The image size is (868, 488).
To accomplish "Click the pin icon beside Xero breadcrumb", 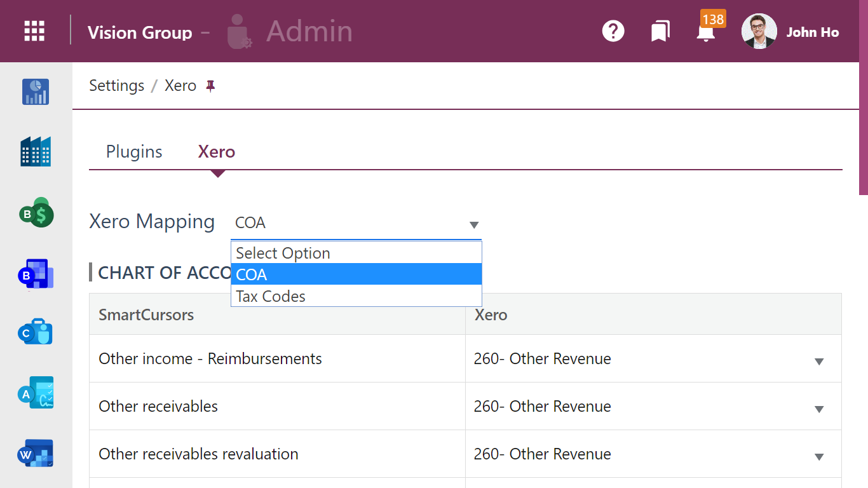I will click(210, 86).
